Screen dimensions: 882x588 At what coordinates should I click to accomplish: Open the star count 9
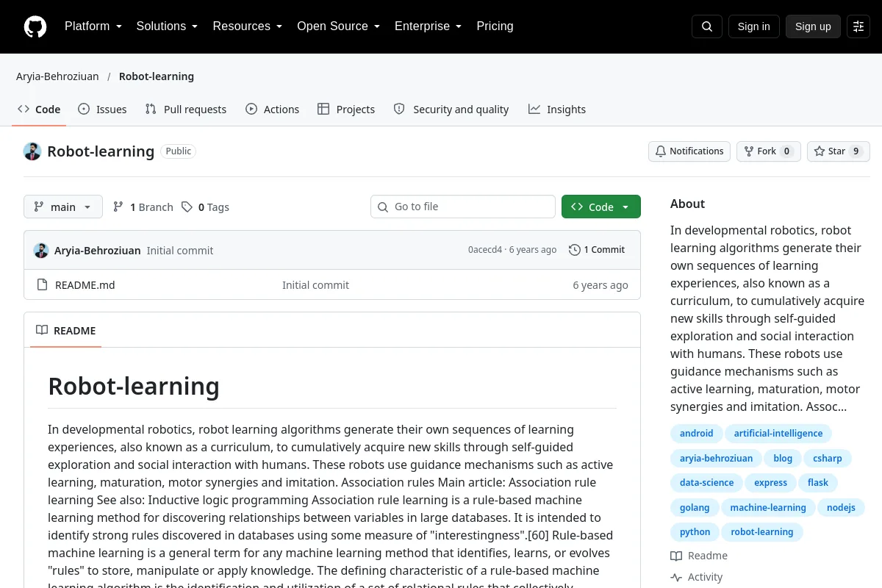pyautogui.click(x=856, y=151)
